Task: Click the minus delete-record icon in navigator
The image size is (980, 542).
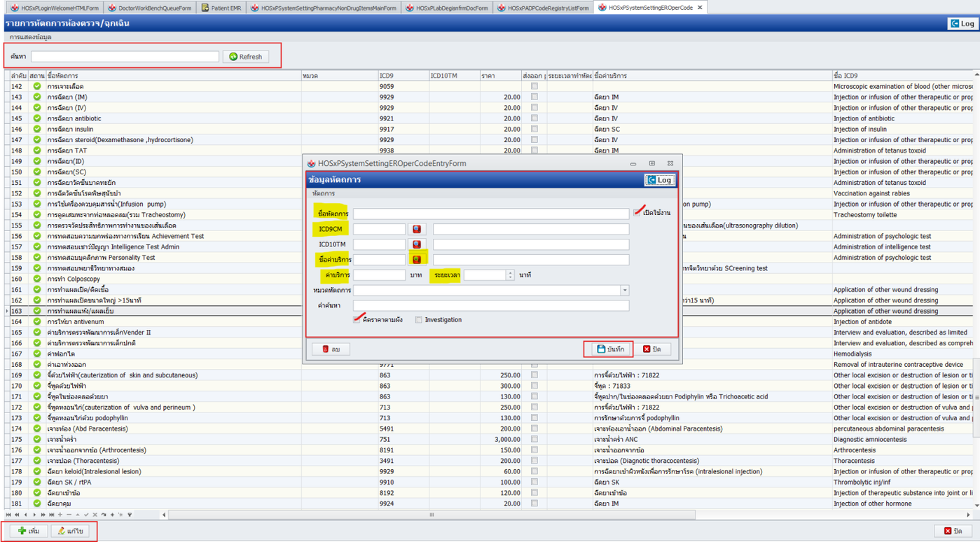Action: click(x=69, y=515)
